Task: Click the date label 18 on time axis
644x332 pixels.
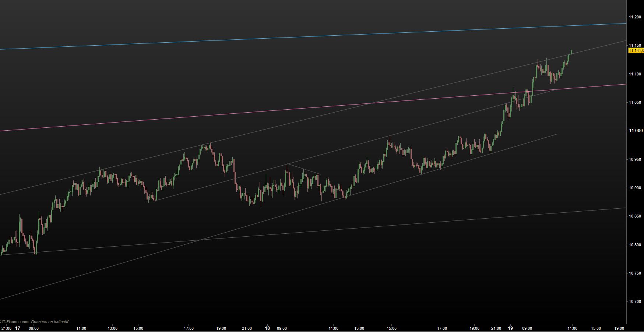Action: (267, 328)
